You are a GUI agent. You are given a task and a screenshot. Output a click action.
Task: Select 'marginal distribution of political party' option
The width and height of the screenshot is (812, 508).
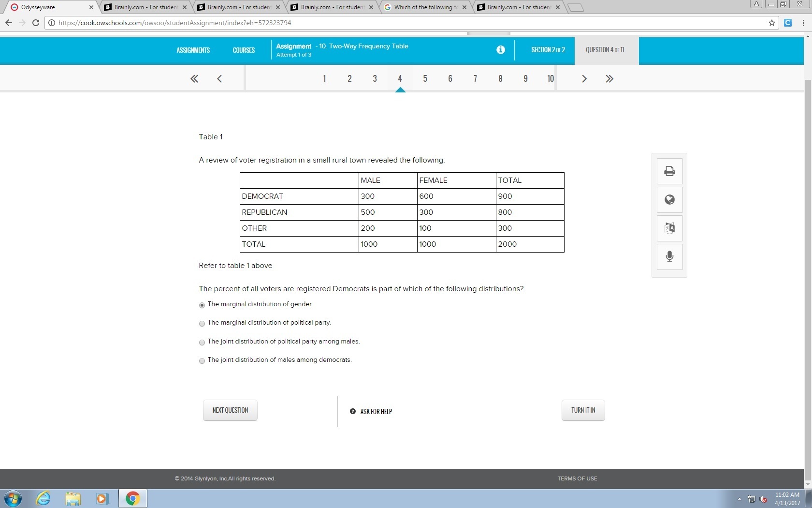click(x=202, y=324)
